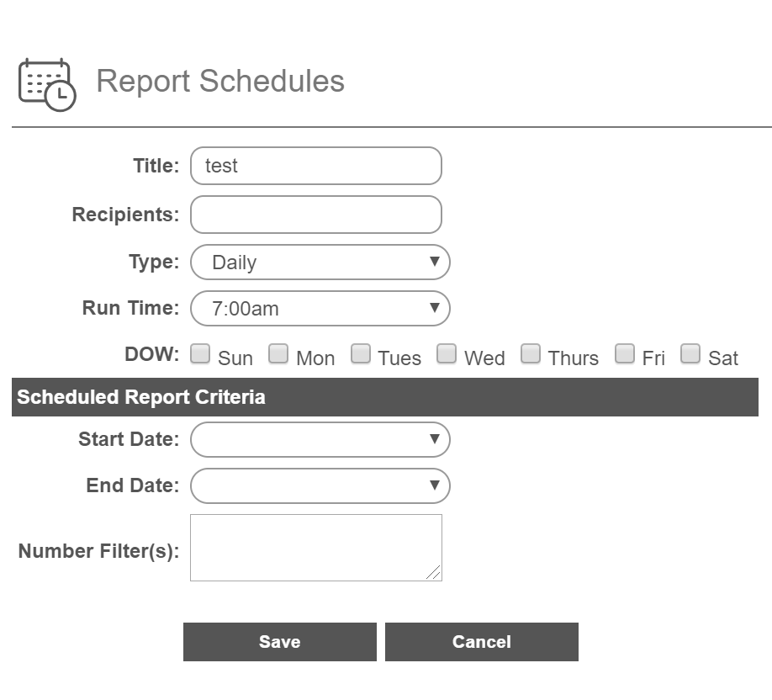
Task: Expand the Run Time dropdown showing 7:00am
Action: [x=320, y=309]
